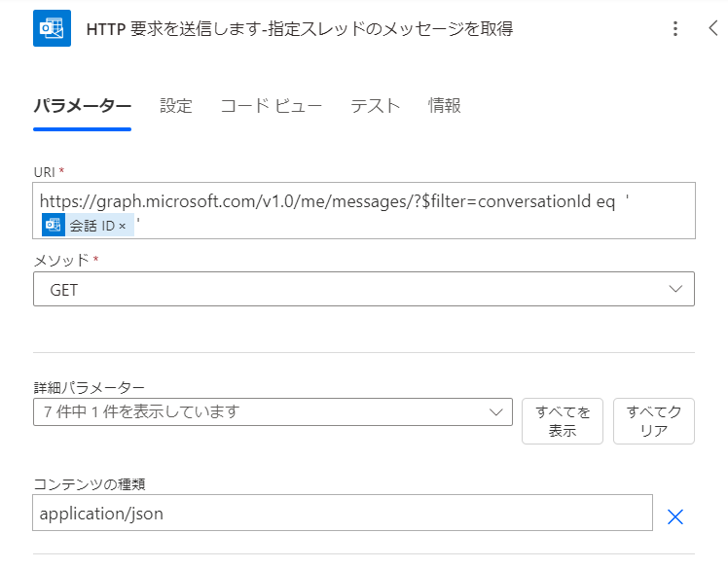The image size is (728, 569).
Task: Switch to the テスト tab
Action: [375, 106]
